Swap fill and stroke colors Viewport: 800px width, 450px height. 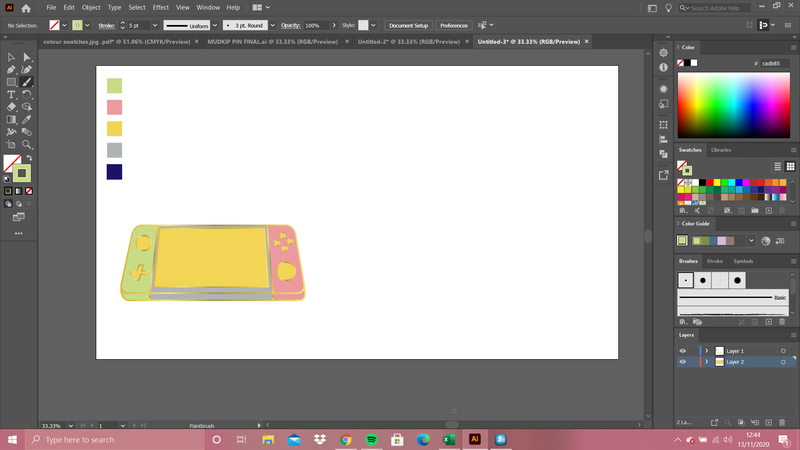click(29, 158)
